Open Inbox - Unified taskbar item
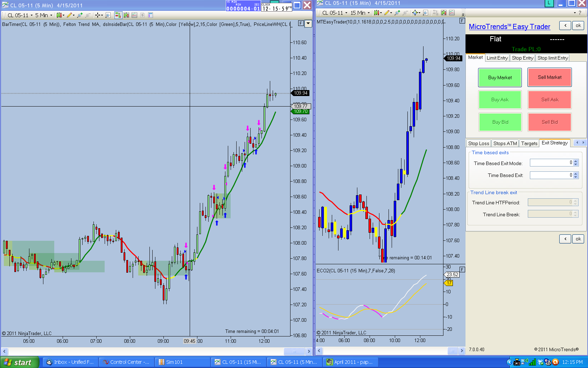Viewport: 588px width, 368px height. tap(70, 362)
